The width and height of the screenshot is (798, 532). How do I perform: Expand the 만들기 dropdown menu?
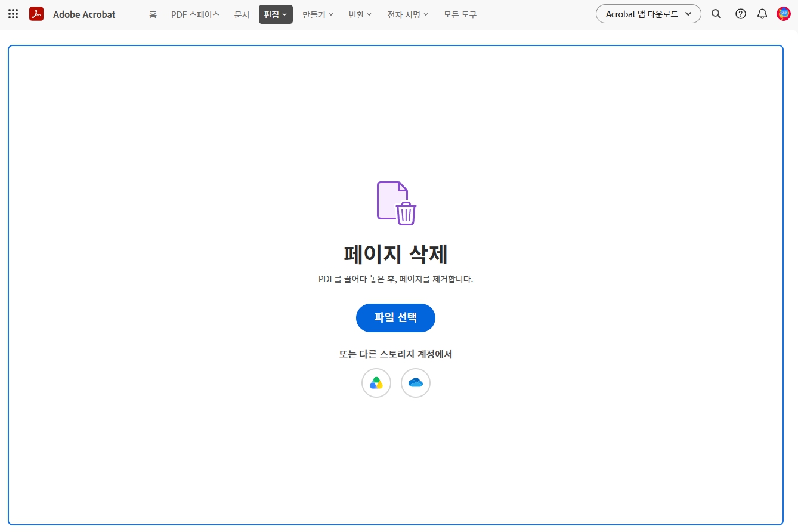click(318, 14)
